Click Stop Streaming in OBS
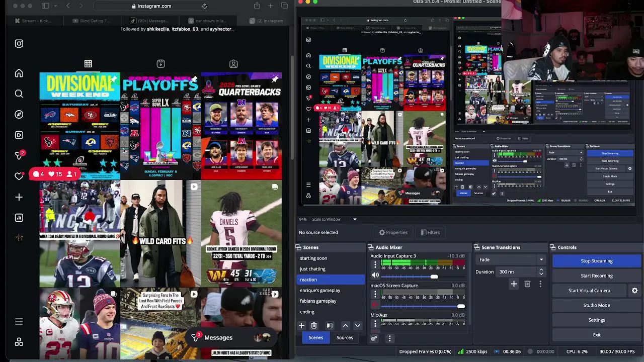644x362 pixels. click(x=597, y=261)
